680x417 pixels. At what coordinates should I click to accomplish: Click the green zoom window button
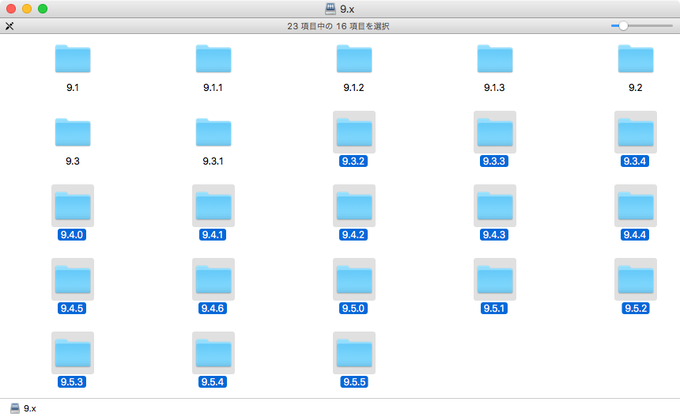pyautogui.click(x=42, y=9)
